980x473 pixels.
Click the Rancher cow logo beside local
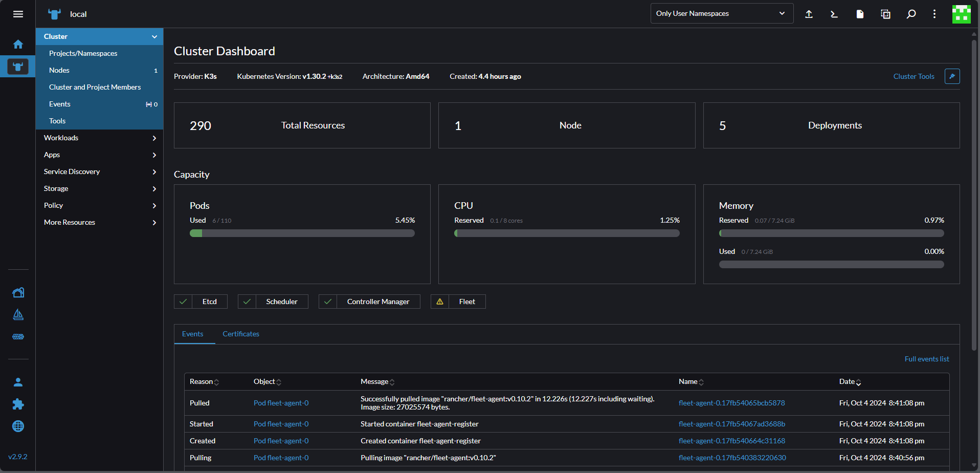coord(54,14)
